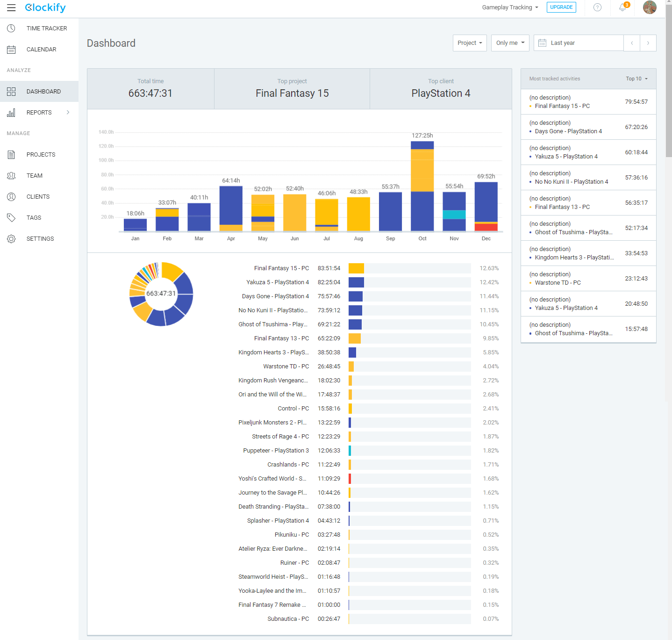The width and height of the screenshot is (672, 640).
Task: Click the Dashboard grid icon
Action: [11, 92]
